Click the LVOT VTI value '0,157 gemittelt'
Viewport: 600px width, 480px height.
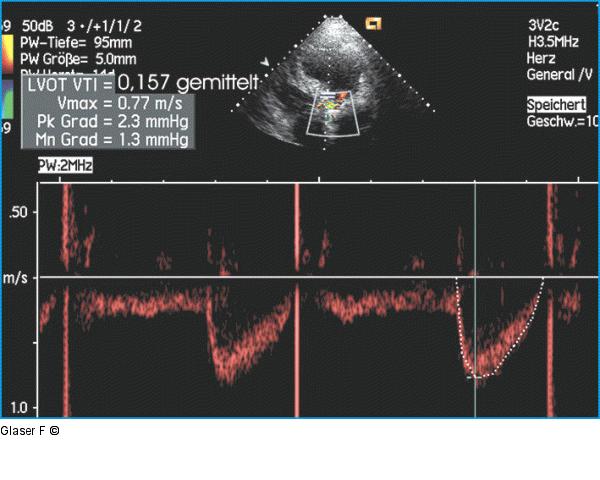click(188, 82)
